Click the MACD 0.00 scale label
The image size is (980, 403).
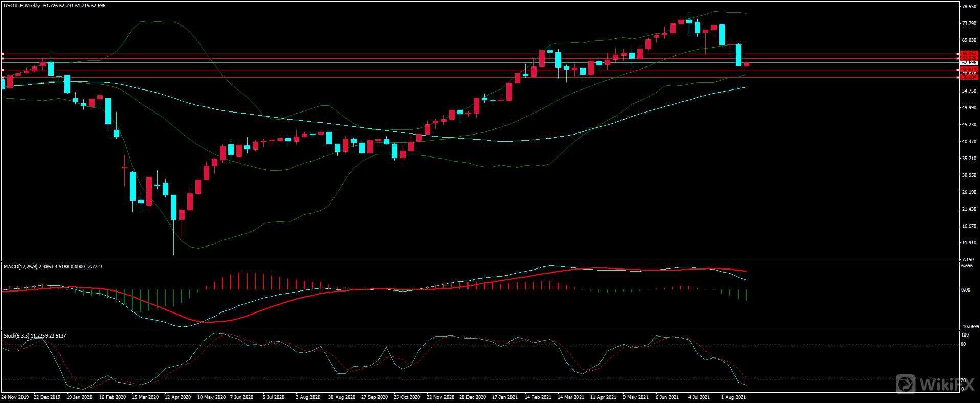(x=966, y=290)
